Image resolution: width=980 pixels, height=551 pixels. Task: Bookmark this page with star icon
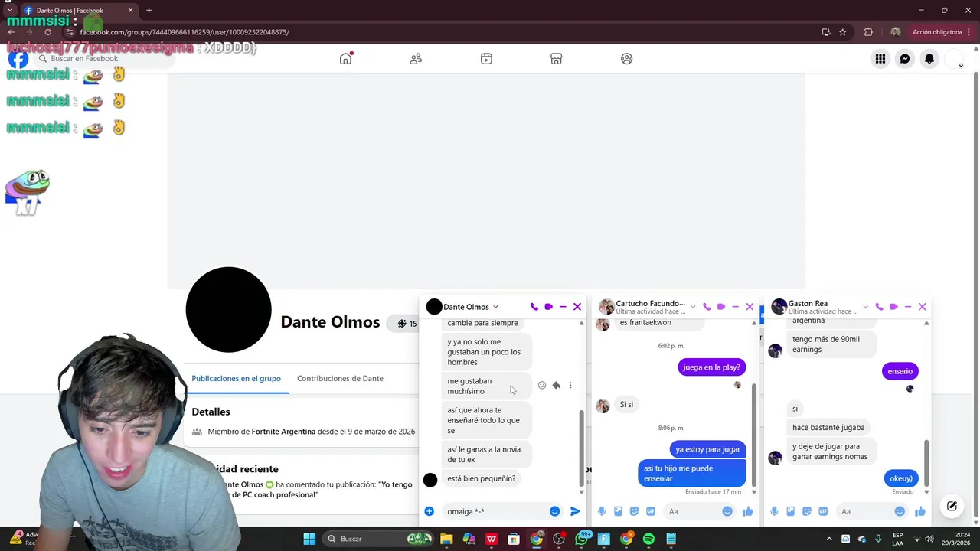click(x=843, y=32)
